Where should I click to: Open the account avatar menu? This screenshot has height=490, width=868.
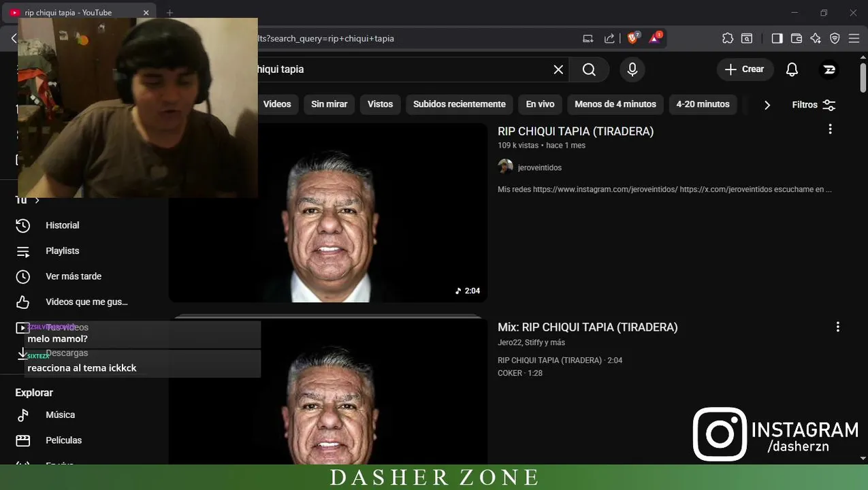coord(829,69)
